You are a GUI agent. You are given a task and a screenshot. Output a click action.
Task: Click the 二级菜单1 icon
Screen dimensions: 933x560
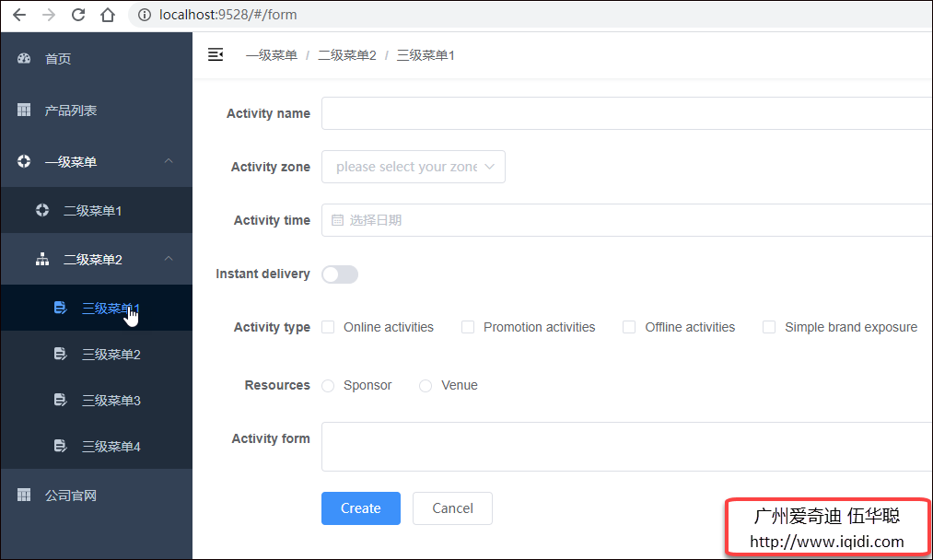[x=42, y=210]
